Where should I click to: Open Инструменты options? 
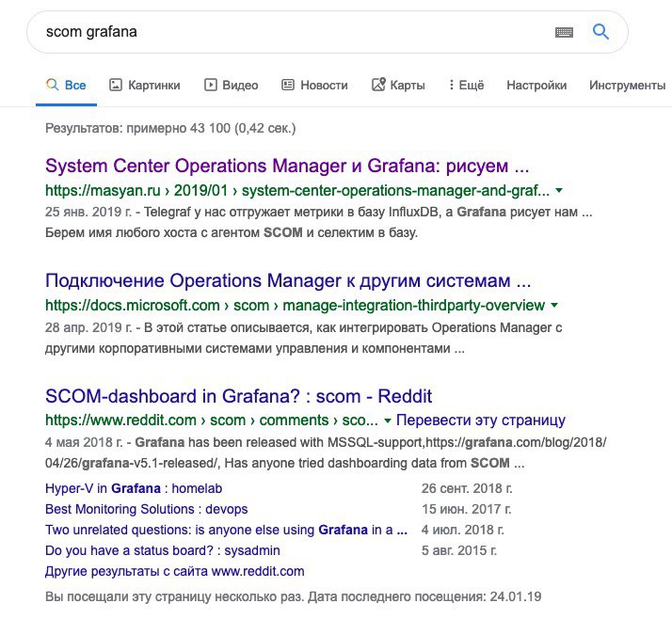tap(628, 86)
